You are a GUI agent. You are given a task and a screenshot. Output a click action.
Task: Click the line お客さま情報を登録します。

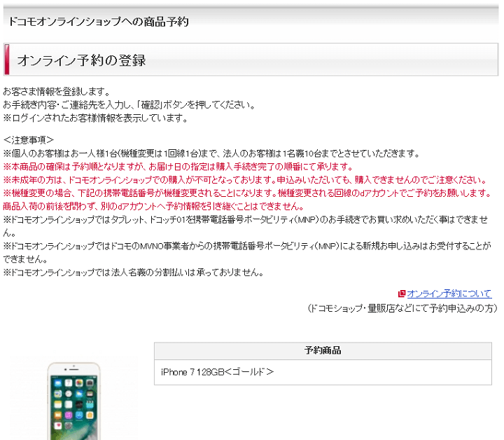coord(57,92)
